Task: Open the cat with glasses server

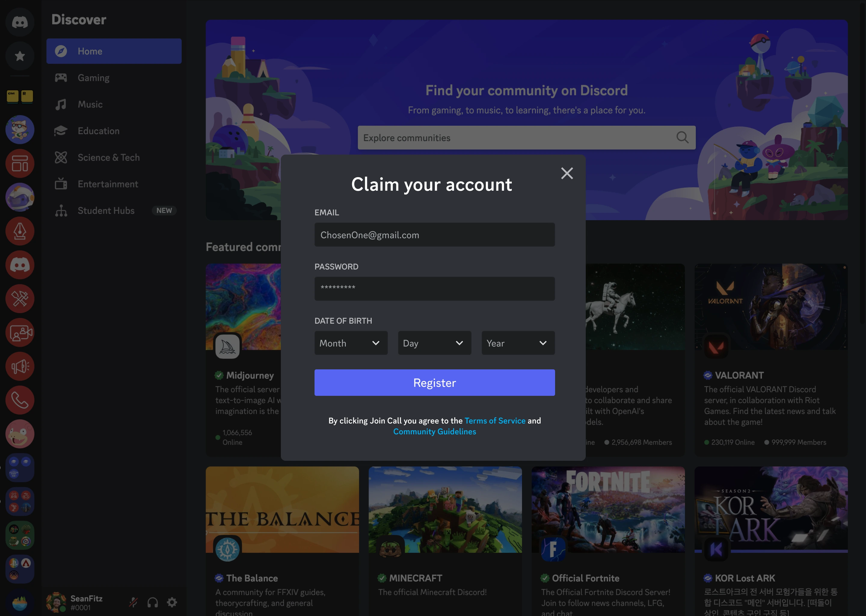Action: point(20,130)
